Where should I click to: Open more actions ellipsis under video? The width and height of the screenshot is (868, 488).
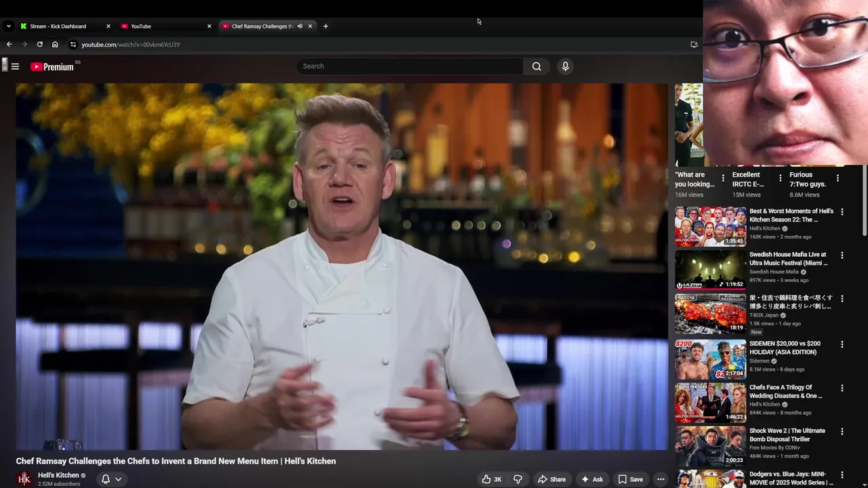pyautogui.click(x=660, y=479)
